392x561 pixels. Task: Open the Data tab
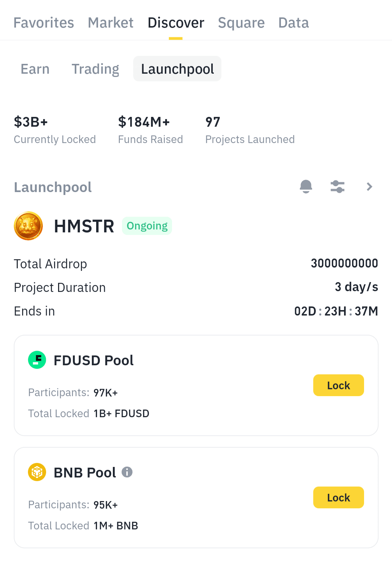(x=294, y=23)
